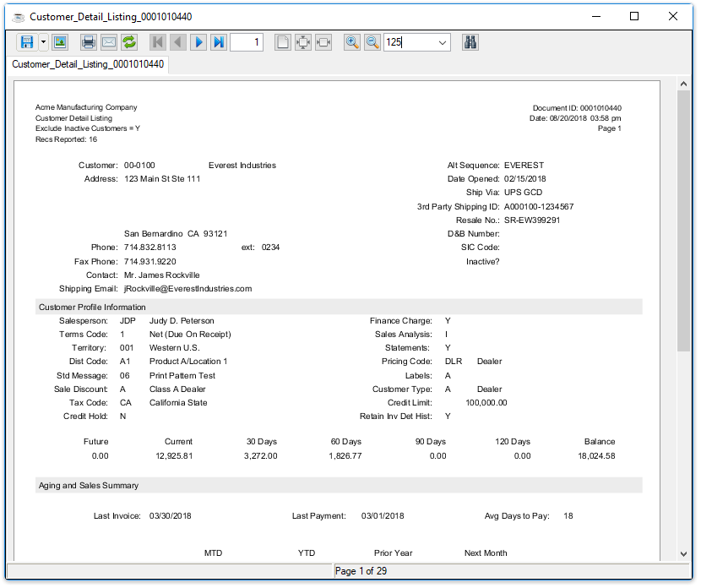
Task: Click the page number input field
Action: pos(247,42)
